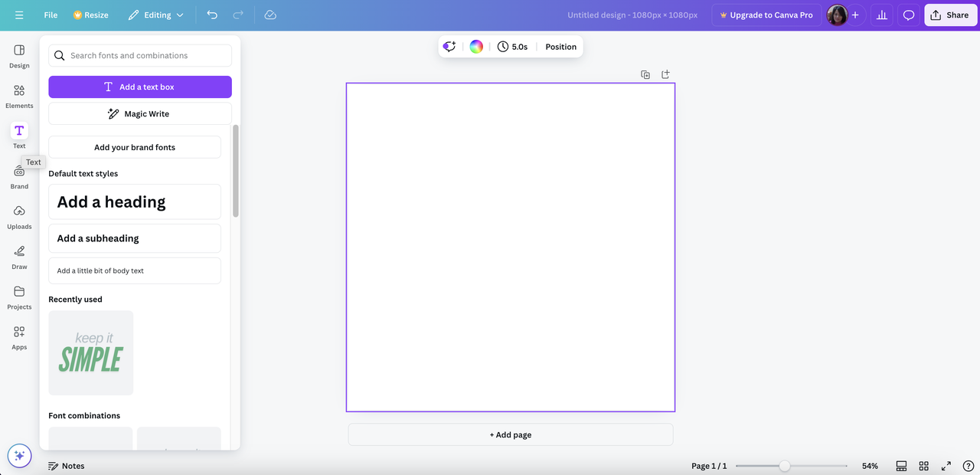Add a new page with the plus-page icon

point(665,74)
